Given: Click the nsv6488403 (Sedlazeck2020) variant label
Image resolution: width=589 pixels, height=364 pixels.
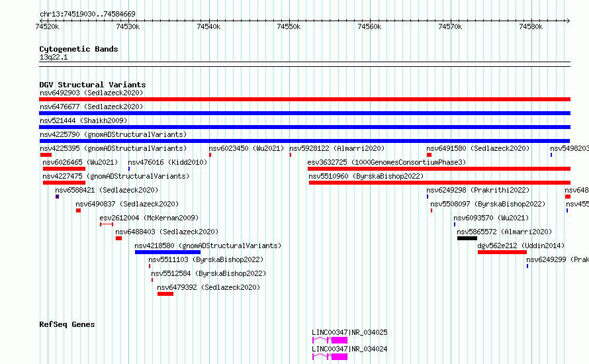Looking at the screenshot, I should (x=167, y=232).
